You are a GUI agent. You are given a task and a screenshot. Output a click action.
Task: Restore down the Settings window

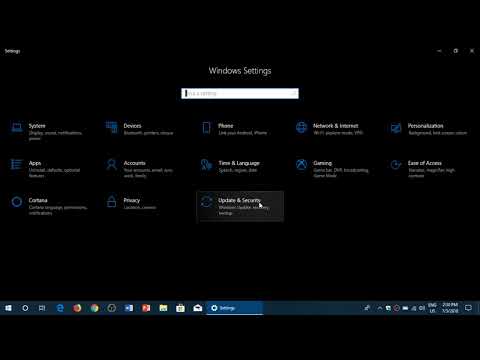(x=456, y=51)
